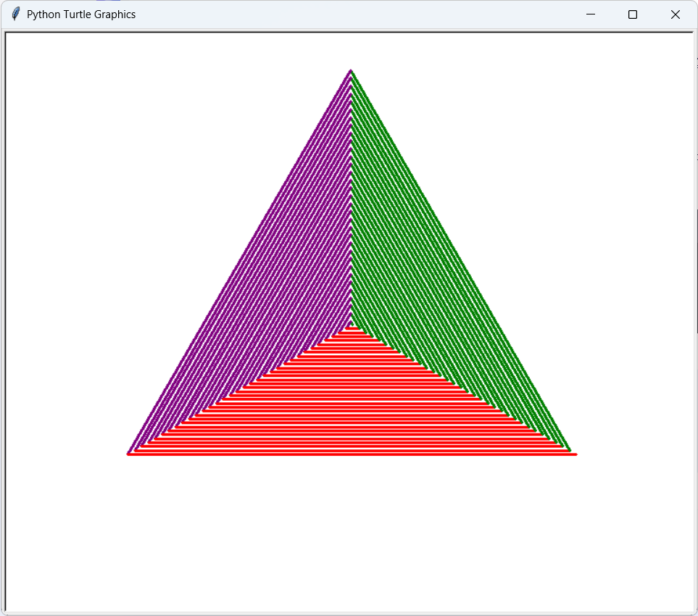This screenshot has width=698, height=616.
Task: Click the Python Turtle Graphics feather icon
Action: pos(15,14)
